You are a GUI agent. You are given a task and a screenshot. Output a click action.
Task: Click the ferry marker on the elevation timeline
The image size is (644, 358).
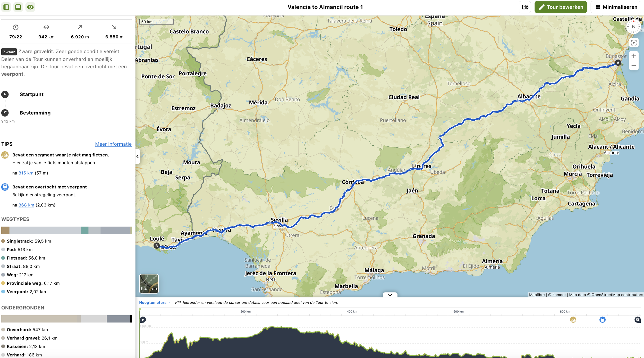click(602, 320)
